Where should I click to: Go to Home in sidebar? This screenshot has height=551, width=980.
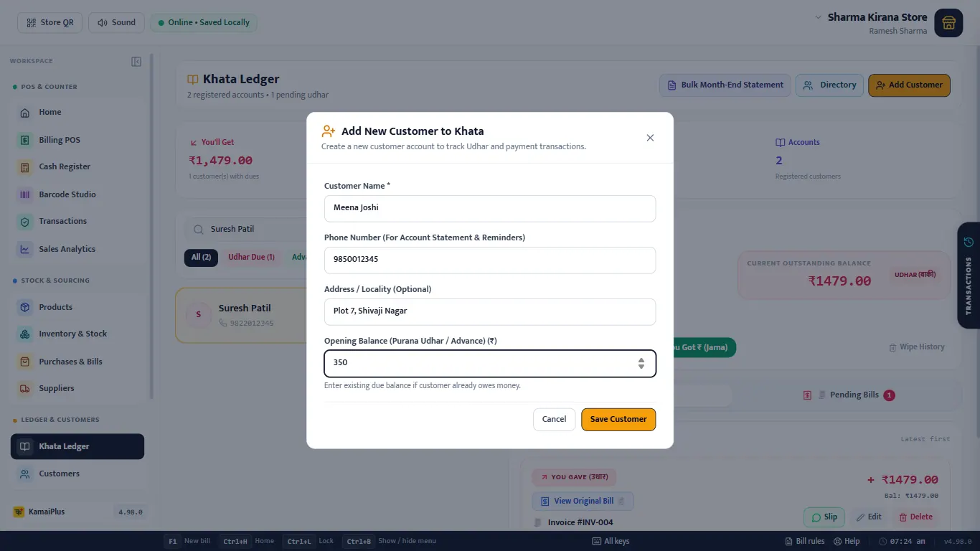pyautogui.click(x=79, y=113)
